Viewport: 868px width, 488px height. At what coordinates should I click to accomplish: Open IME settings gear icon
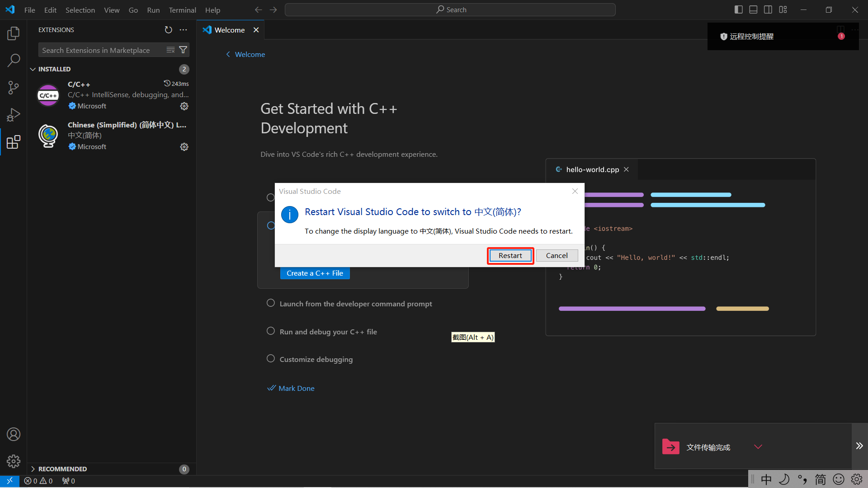click(x=857, y=479)
